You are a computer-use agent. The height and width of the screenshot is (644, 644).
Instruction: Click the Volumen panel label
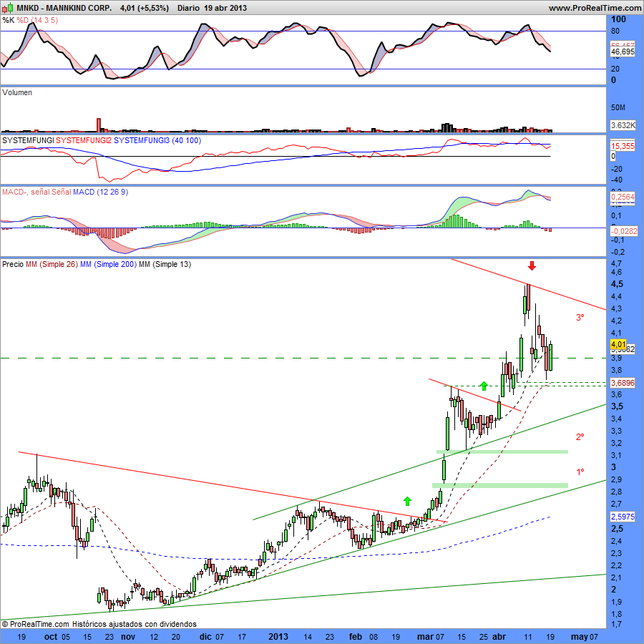(x=17, y=92)
